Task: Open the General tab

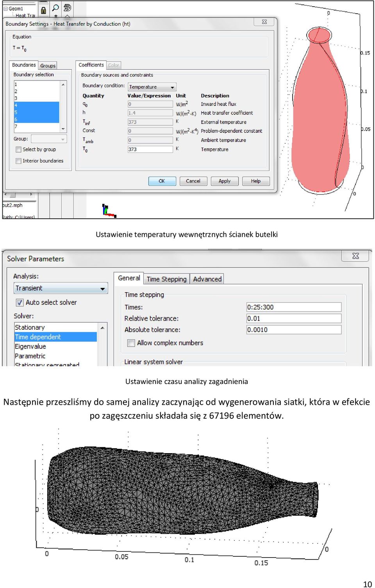Action: (129, 278)
